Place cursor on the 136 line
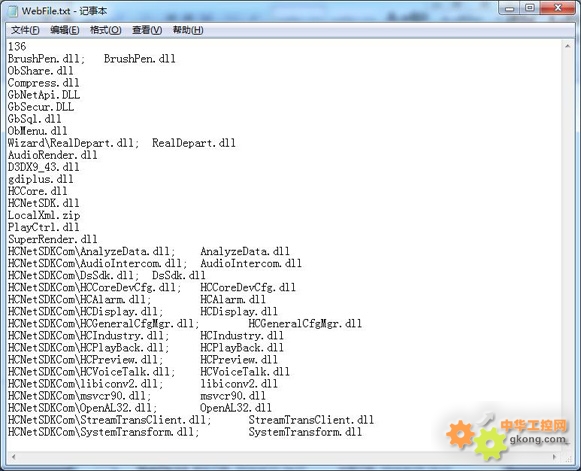 click(17, 47)
